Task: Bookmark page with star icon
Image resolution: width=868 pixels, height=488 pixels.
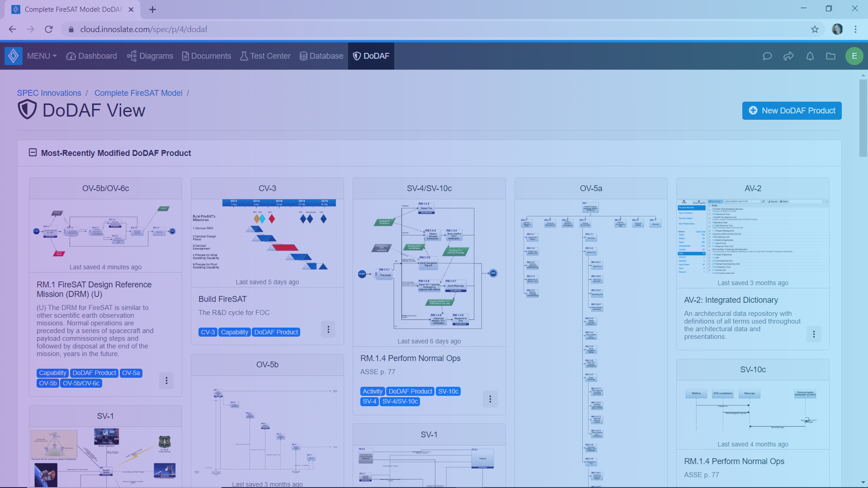Action: tap(815, 29)
